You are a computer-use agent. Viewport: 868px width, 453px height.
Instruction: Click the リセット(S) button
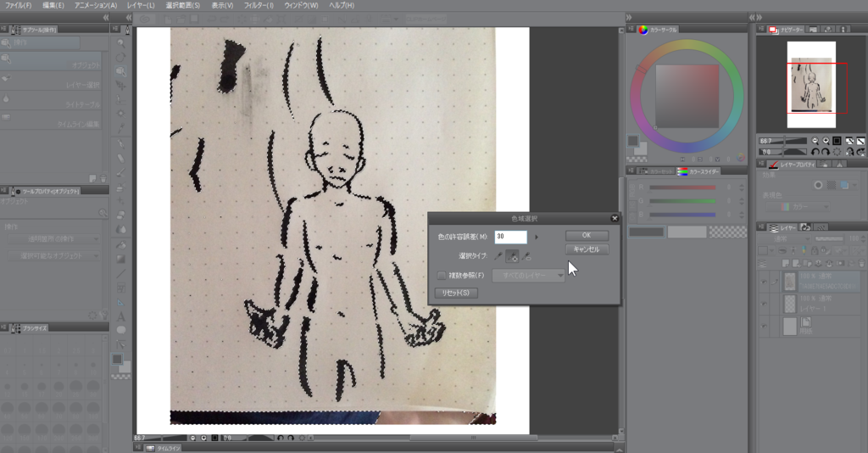455,293
